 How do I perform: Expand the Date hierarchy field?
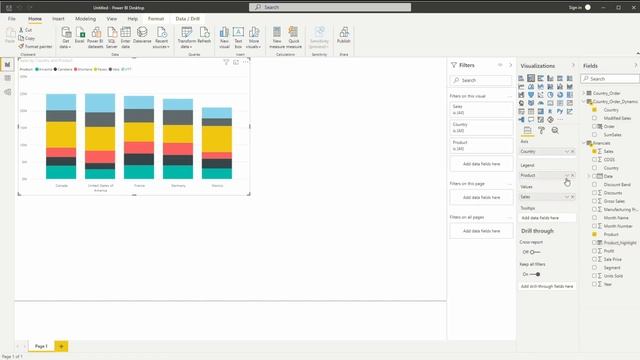pos(589,176)
